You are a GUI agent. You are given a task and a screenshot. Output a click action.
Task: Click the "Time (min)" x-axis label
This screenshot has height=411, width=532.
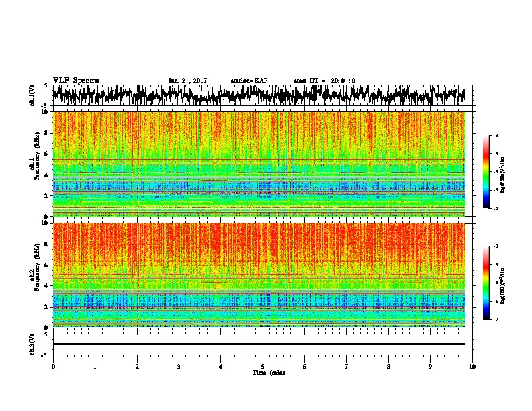[x=269, y=373]
